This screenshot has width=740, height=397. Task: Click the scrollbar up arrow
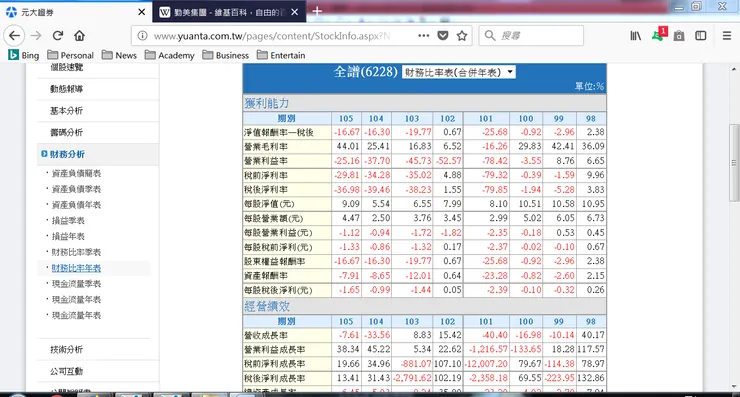point(734,69)
